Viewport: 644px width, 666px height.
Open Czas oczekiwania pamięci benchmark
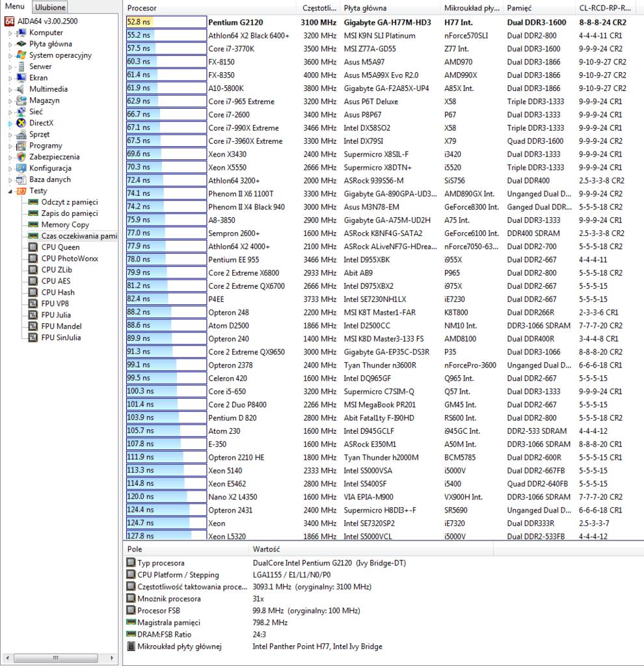coord(79,235)
